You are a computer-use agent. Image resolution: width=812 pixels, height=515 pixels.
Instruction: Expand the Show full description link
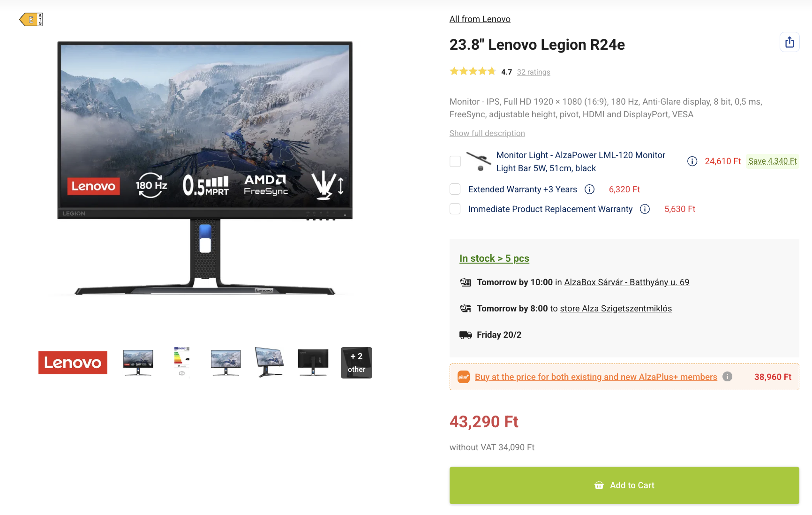click(x=487, y=133)
